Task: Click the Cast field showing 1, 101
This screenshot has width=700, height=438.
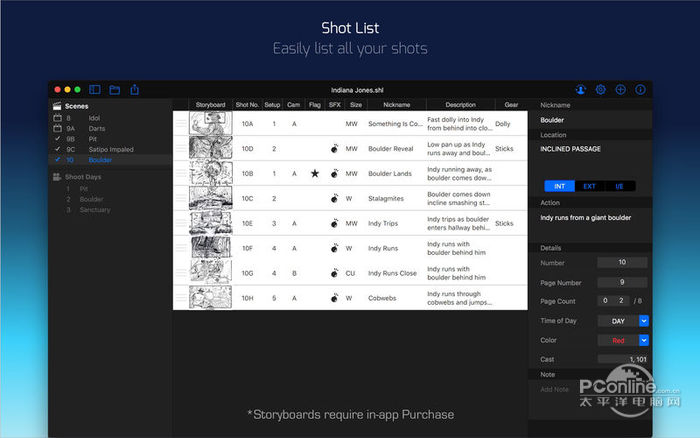Action: coord(622,359)
